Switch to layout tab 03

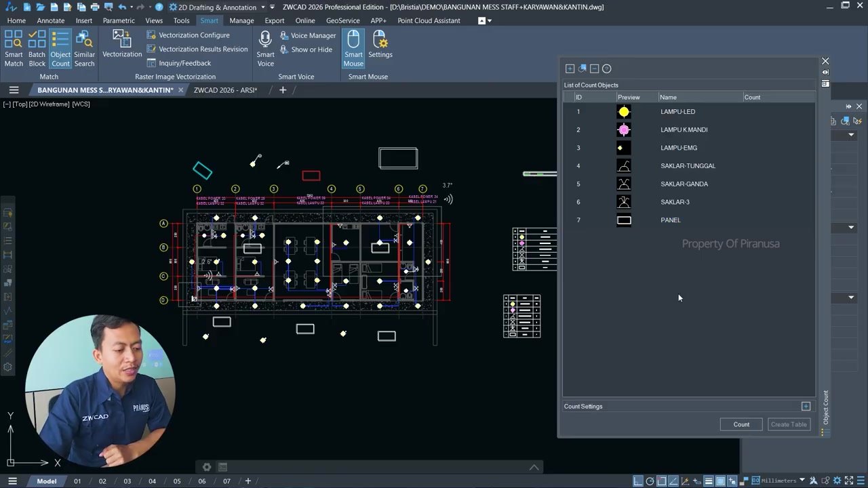(127, 481)
